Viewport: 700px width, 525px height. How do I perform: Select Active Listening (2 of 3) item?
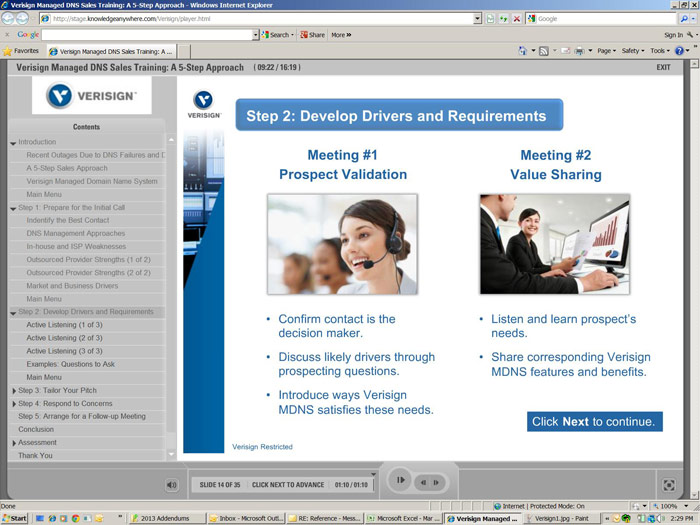click(64, 338)
